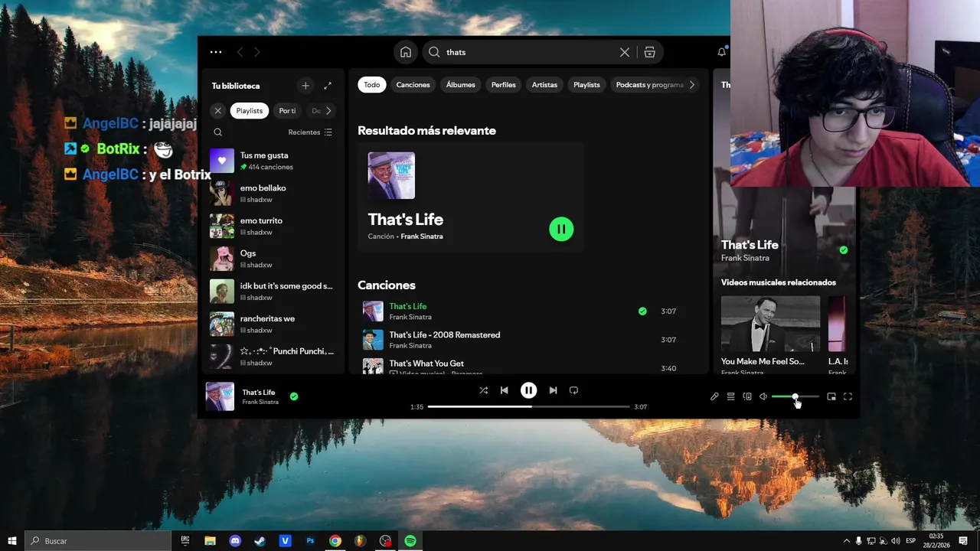Screen dimensions: 980x551
Task: Switch to Podcasts y programas tab
Action: [649, 85]
